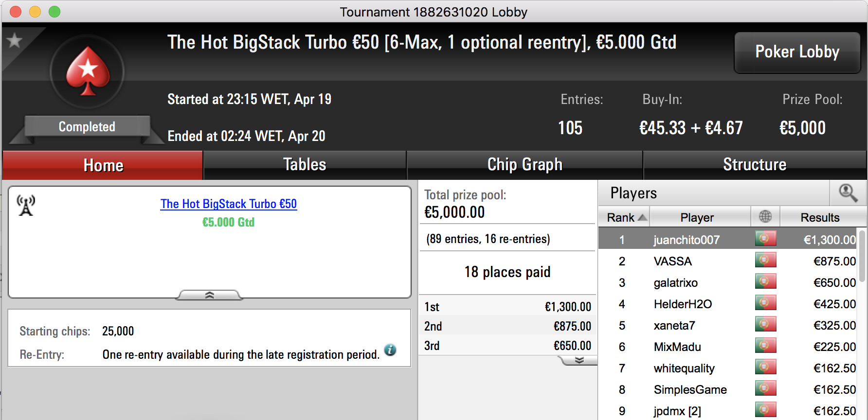Click the flag icon beside VASSA

pyautogui.click(x=765, y=260)
